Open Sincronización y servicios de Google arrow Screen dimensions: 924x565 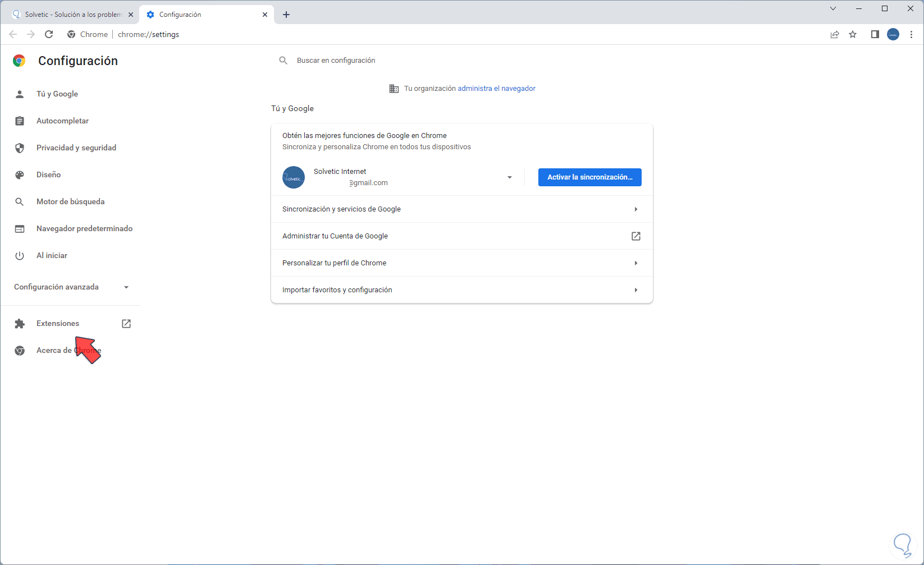(636, 209)
